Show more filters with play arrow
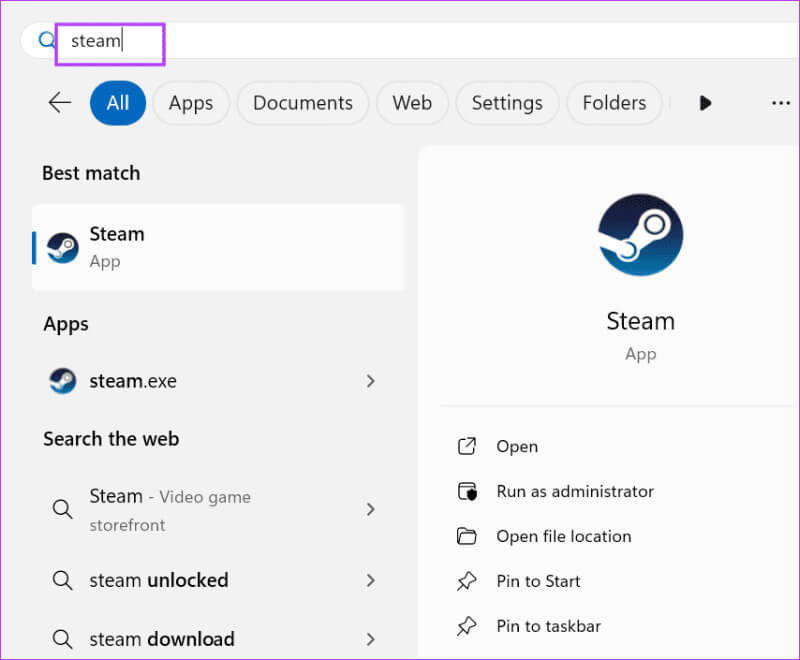The height and width of the screenshot is (660, 800). tap(706, 103)
